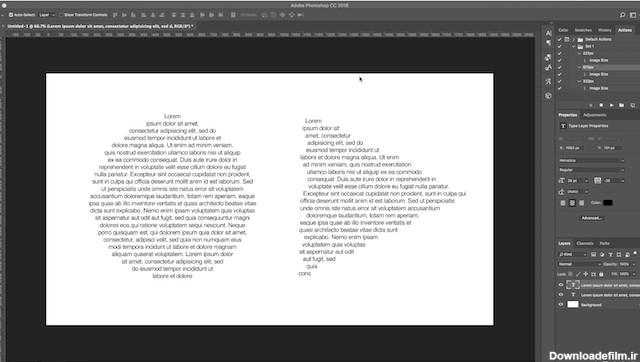This screenshot has width=640, height=362.
Task: Open the search magnifier in options bar
Action: pyautogui.click(x=622, y=15)
